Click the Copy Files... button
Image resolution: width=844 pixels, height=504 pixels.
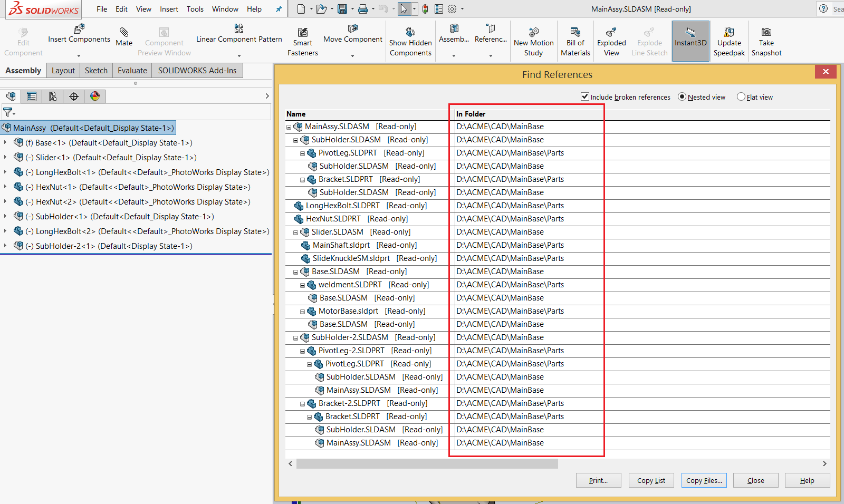tap(704, 480)
